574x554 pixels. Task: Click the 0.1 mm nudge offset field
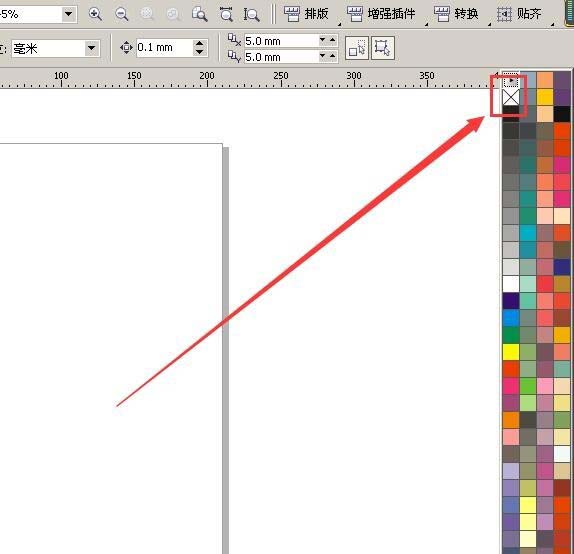click(165, 48)
